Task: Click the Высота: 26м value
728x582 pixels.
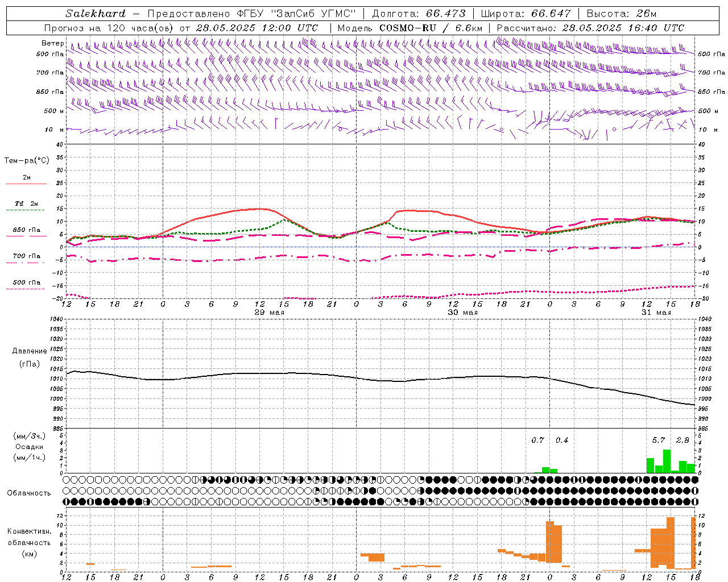Action: pyautogui.click(x=622, y=14)
